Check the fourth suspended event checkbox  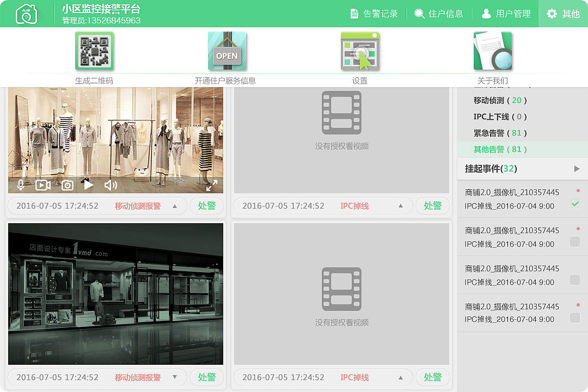click(x=575, y=318)
